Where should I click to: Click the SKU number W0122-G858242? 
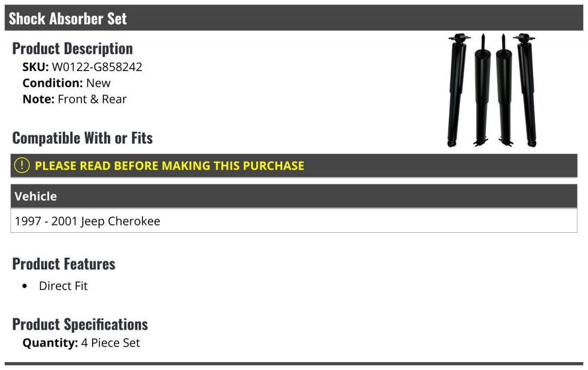pyautogui.click(x=97, y=67)
